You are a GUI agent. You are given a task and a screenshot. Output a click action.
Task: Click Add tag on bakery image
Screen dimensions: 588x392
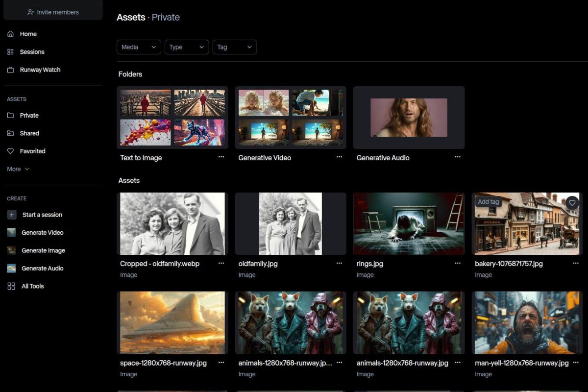coord(488,202)
